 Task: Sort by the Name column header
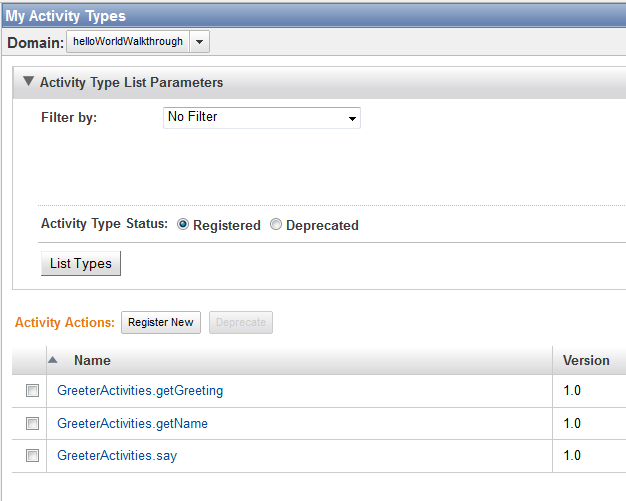click(x=92, y=360)
